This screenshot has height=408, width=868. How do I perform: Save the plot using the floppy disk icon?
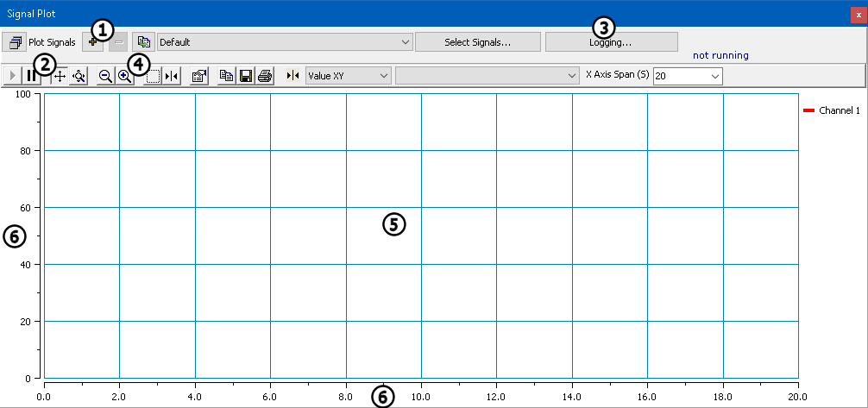click(245, 76)
